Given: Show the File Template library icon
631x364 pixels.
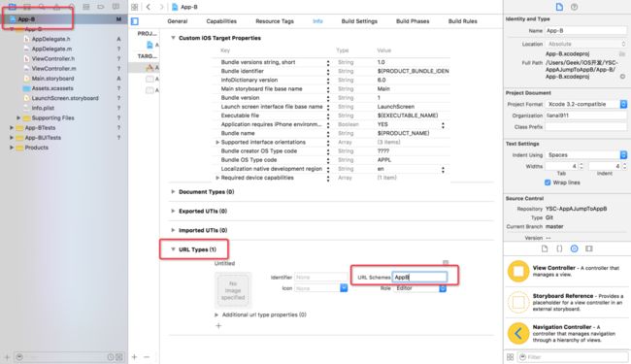Looking at the screenshot, I should coord(544,248).
